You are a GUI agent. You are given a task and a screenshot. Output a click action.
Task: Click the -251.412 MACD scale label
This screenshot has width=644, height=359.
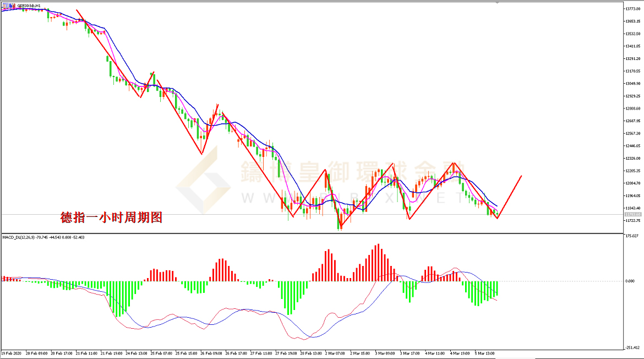pyautogui.click(x=632, y=348)
